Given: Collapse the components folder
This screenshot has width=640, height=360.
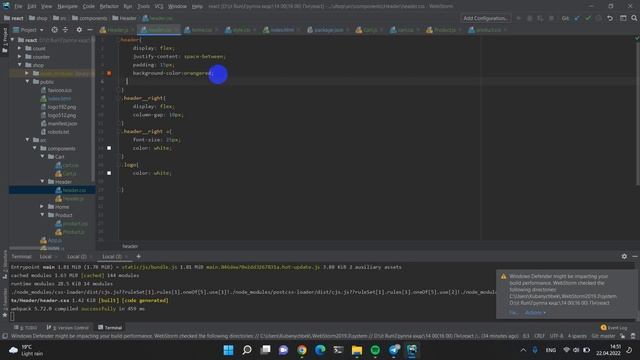Looking at the screenshot, I should [x=35, y=148].
